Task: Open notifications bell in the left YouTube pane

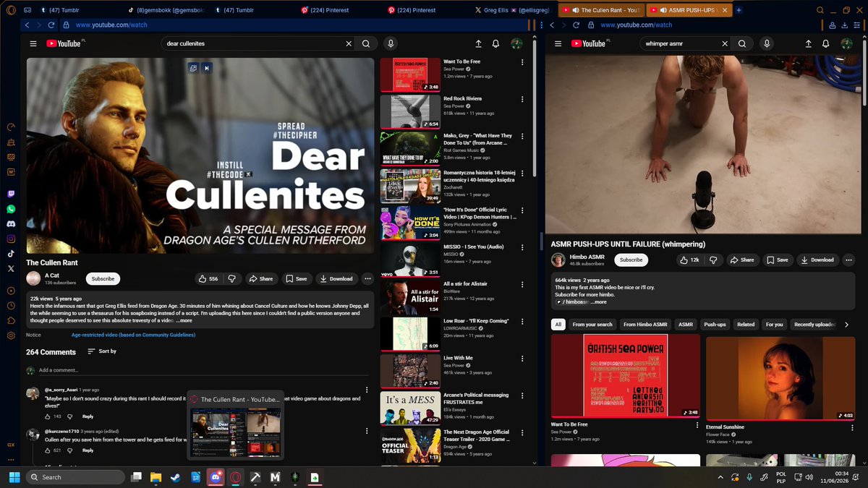Action: coord(495,43)
